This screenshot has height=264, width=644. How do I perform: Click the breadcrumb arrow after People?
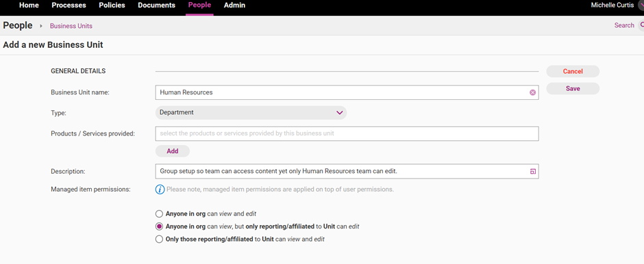click(41, 26)
